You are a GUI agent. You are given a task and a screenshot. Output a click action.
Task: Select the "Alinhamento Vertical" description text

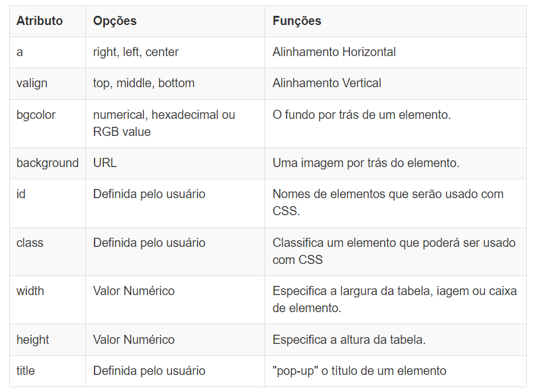[x=327, y=84]
